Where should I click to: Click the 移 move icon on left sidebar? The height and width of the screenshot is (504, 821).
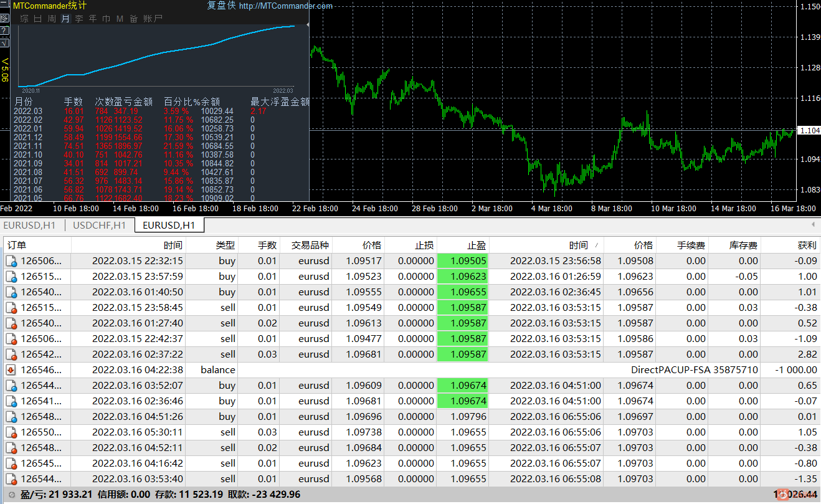[4, 18]
